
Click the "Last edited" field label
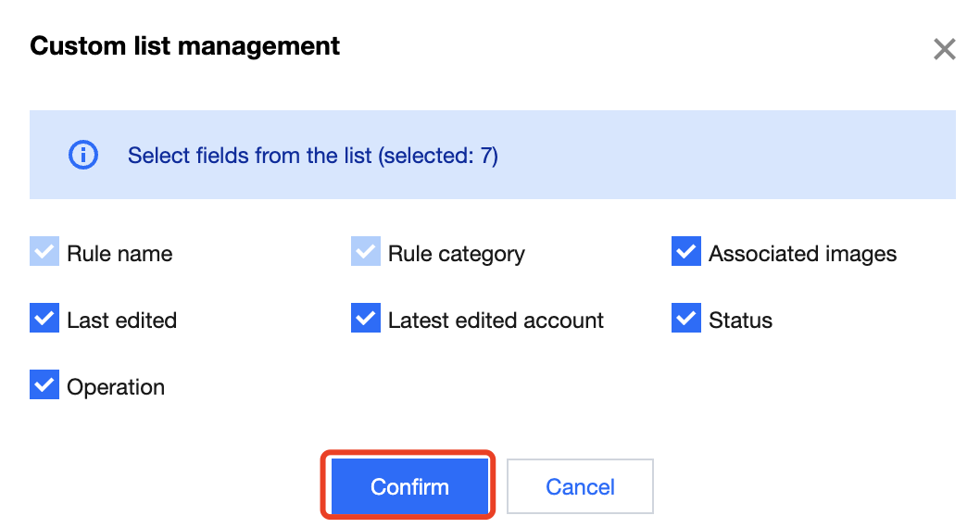point(121,321)
